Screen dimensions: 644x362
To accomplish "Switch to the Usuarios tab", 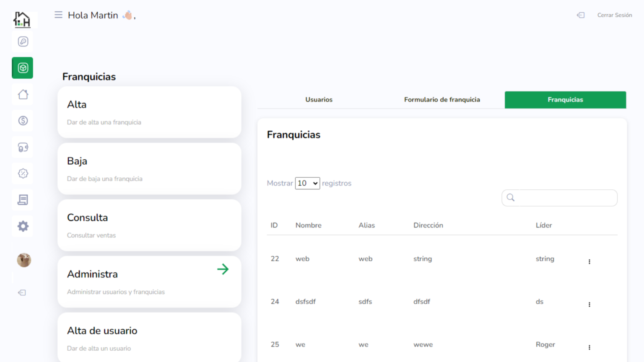I will pyautogui.click(x=319, y=100).
